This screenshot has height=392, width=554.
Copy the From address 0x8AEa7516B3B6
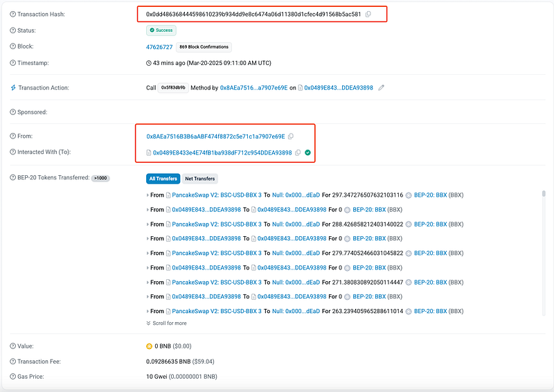pos(291,136)
